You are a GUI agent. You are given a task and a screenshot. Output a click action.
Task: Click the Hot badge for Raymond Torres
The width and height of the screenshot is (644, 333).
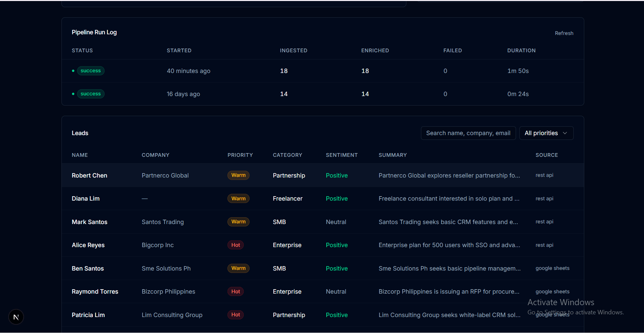point(236,292)
